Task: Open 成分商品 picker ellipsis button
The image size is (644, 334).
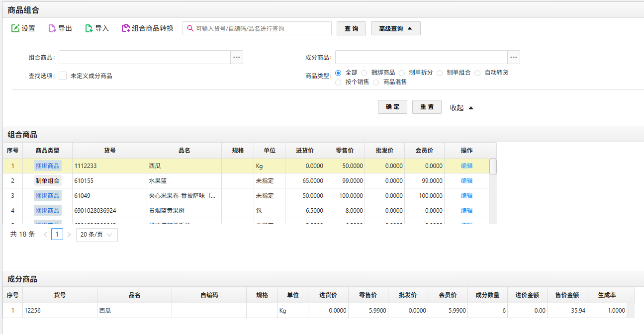Action: point(514,57)
